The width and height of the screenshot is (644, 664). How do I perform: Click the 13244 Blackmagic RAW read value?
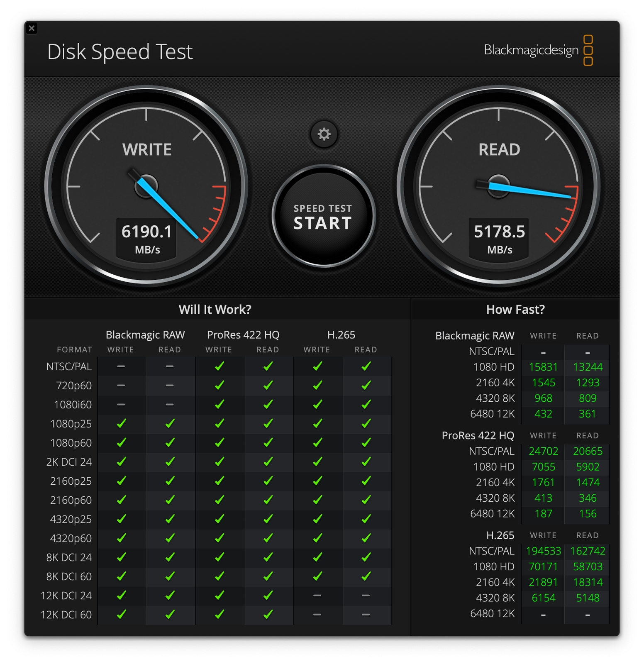pyautogui.click(x=588, y=367)
